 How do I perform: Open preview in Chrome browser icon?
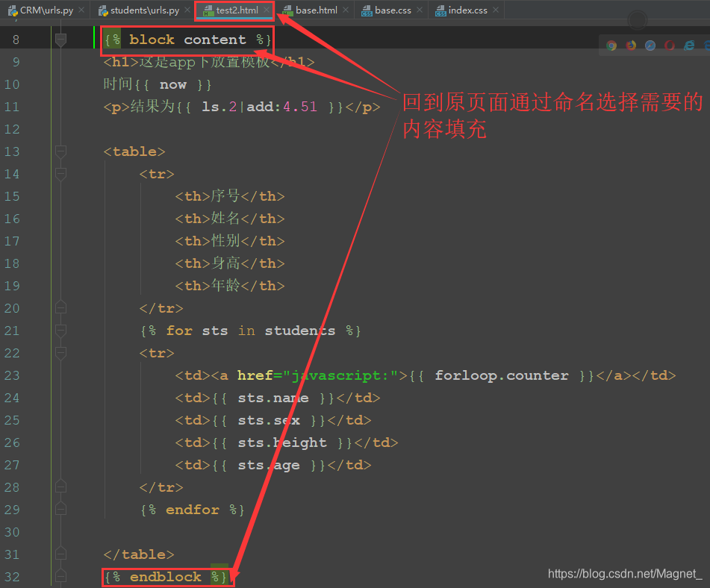pyautogui.click(x=611, y=46)
